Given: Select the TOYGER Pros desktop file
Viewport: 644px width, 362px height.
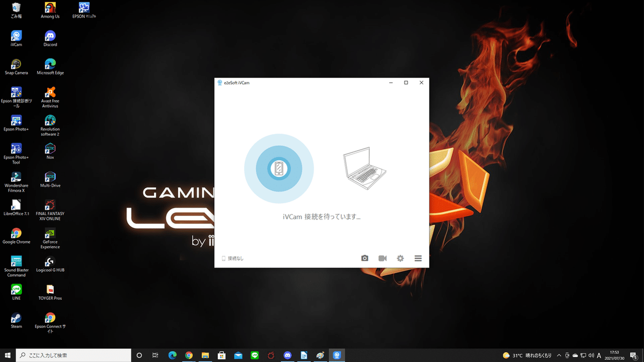Looking at the screenshot, I should pos(50,292).
